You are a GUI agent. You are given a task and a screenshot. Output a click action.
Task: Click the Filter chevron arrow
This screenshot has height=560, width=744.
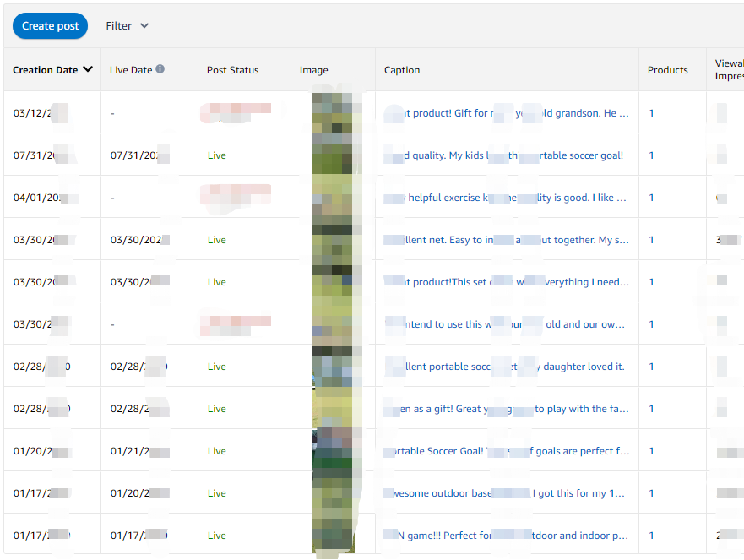(144, 26)
